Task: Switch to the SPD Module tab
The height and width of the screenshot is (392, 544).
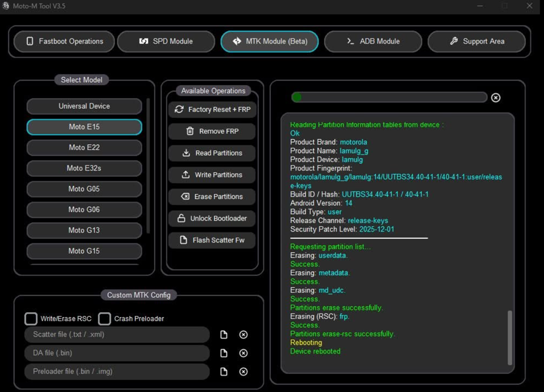Action: point(166,41)
